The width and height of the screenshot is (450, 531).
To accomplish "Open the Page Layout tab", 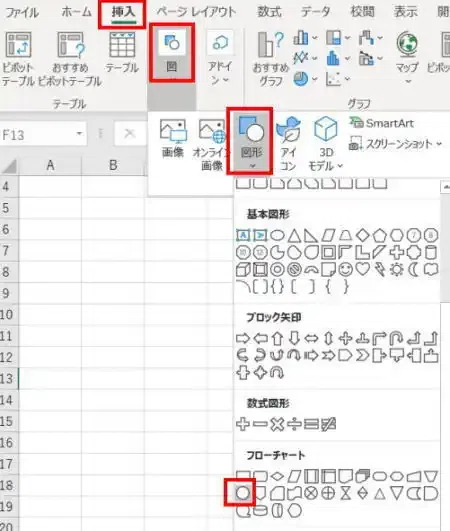I will click(x=196, y=12).
